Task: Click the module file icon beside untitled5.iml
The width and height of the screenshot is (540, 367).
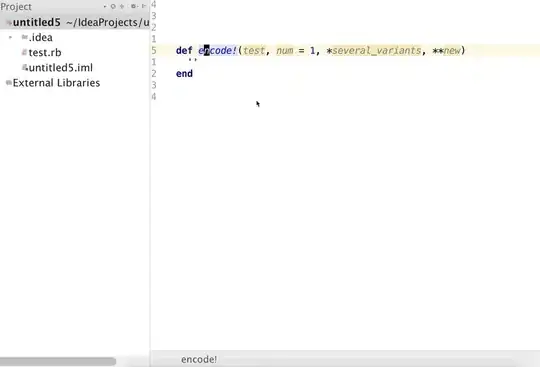Action: point(24,67)
